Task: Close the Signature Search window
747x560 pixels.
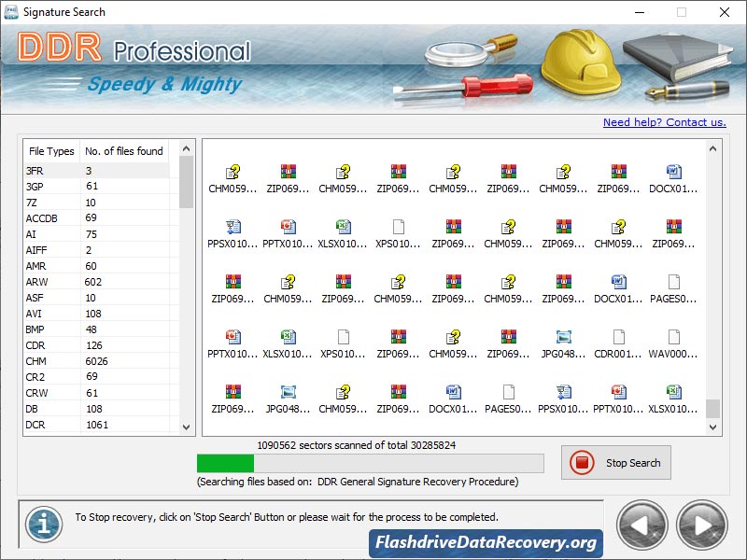Action: point(725,12)
